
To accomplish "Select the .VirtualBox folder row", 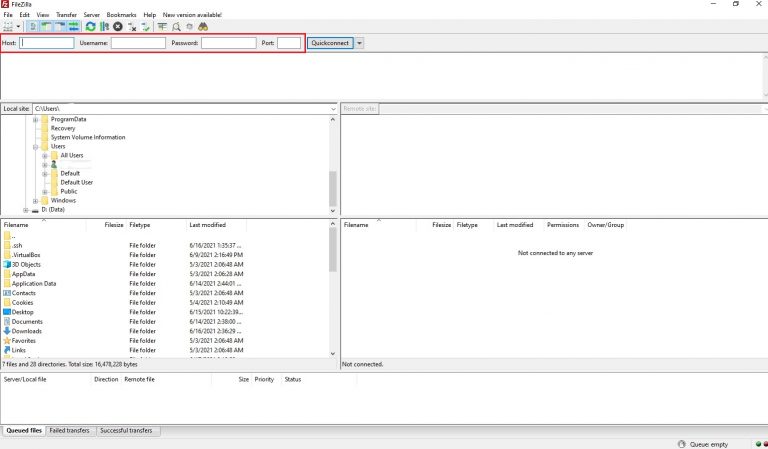I will [122, 255].
